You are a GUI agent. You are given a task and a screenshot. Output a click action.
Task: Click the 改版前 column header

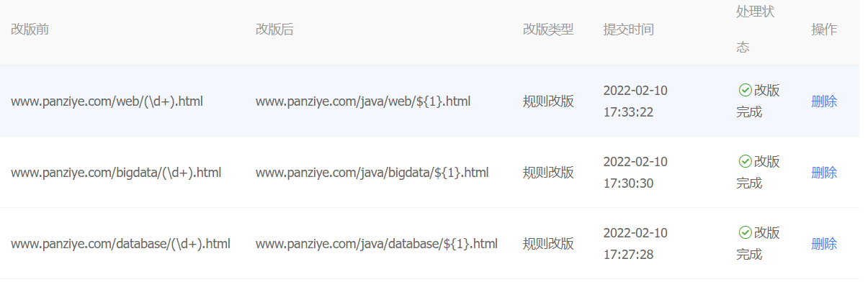[x=30, y=29]
